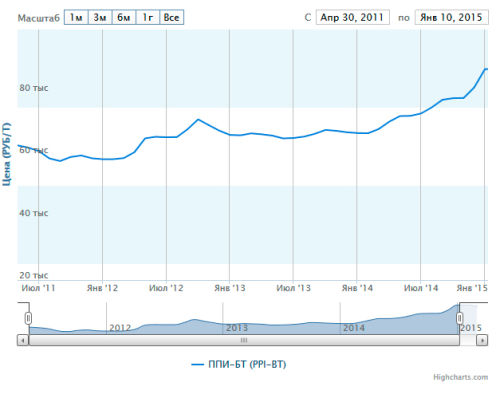
Task: Click the navigator horizontal scrollbar thumb
Action: (x=244, y=340)
